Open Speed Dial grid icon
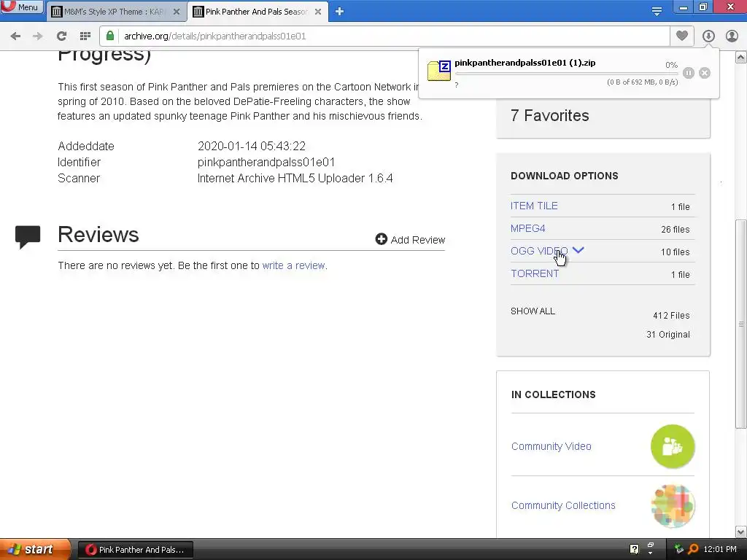Viewport: 747px width, 560px height. tap(85, 36)
